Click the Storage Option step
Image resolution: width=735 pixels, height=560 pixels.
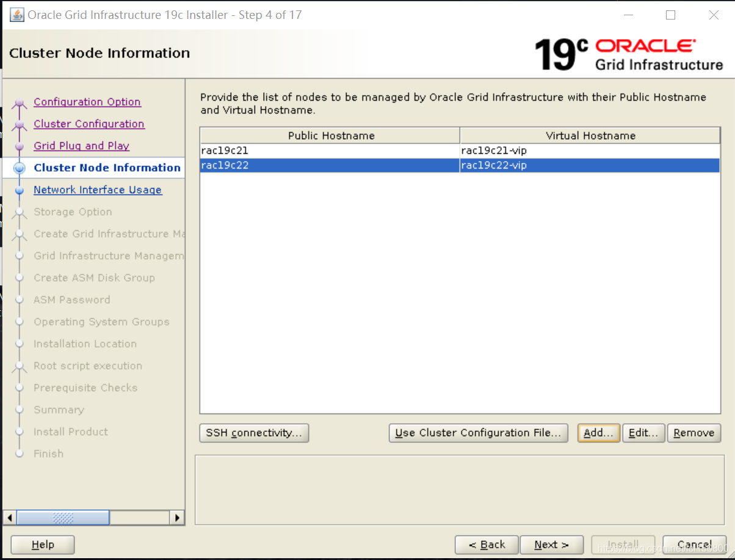tap(73, 212)
